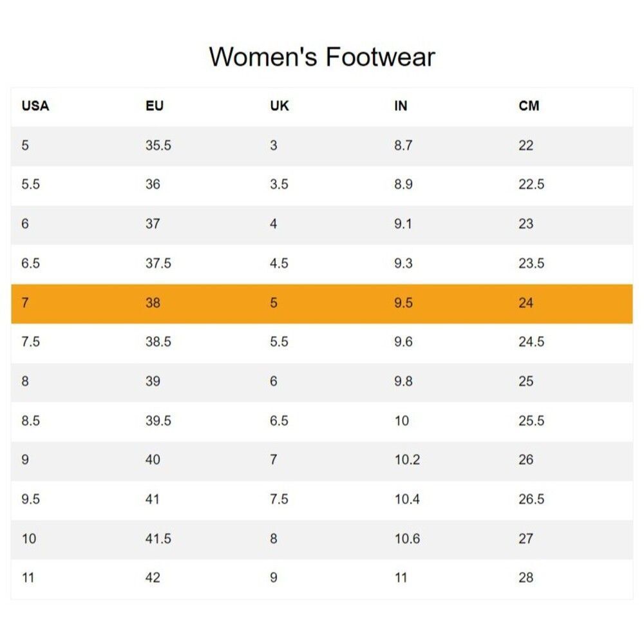Click the EU column header
Screen dimensions: 644x644
pyautogui.click(x=155, y=106)
